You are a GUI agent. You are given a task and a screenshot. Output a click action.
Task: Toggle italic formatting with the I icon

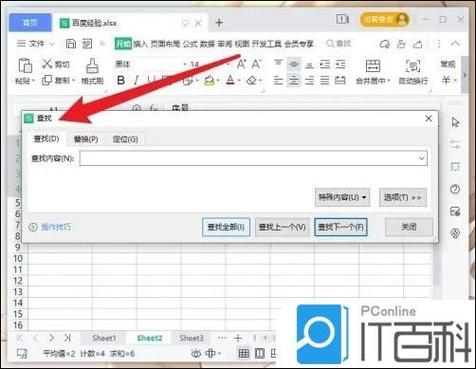coord(136,80)
